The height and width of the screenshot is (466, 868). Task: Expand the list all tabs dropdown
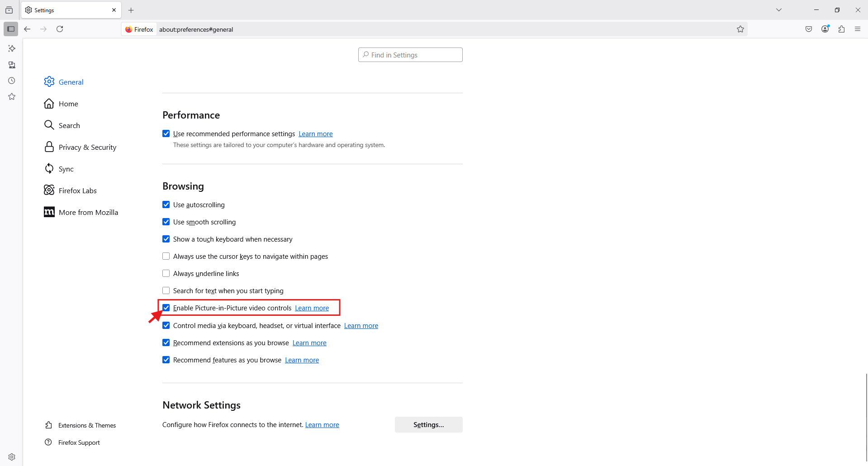pyautogui.click(x=779, y=10)
